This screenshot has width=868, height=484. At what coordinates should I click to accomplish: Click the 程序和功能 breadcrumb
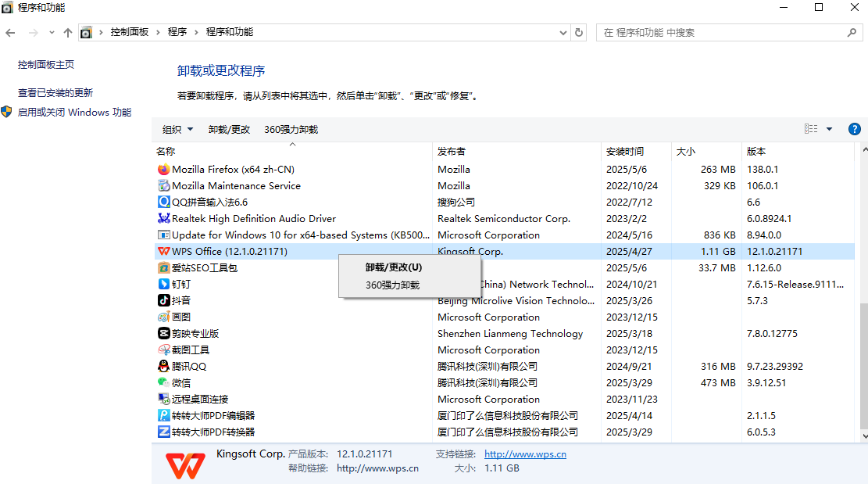coord(230,32)
